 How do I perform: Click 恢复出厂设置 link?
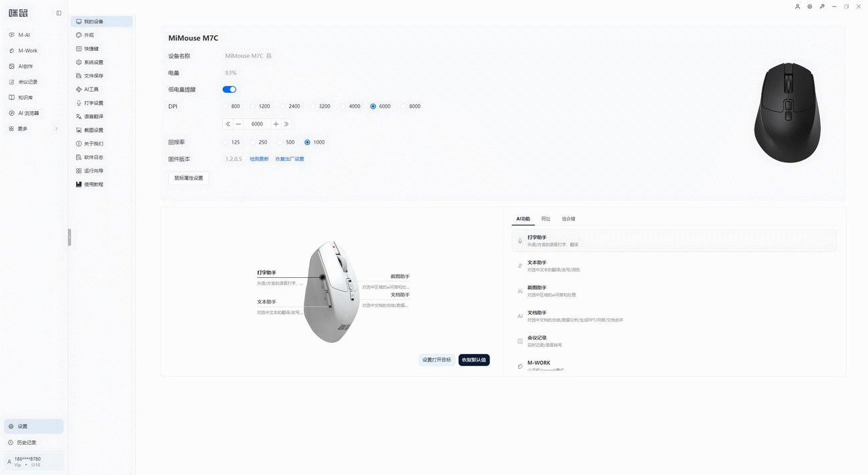pyautogui.click(x=290, y=159)
